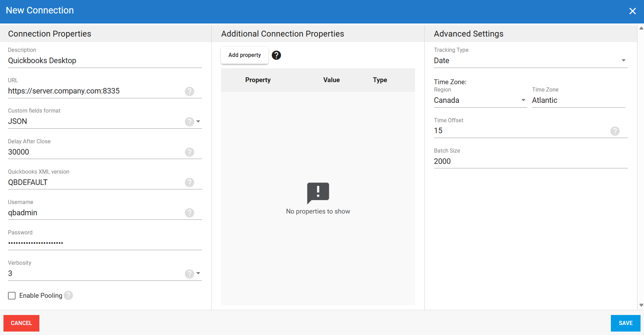644x335 pixels.
Task: Click the Additional Connection Properties heading
Action: [282, 34]
